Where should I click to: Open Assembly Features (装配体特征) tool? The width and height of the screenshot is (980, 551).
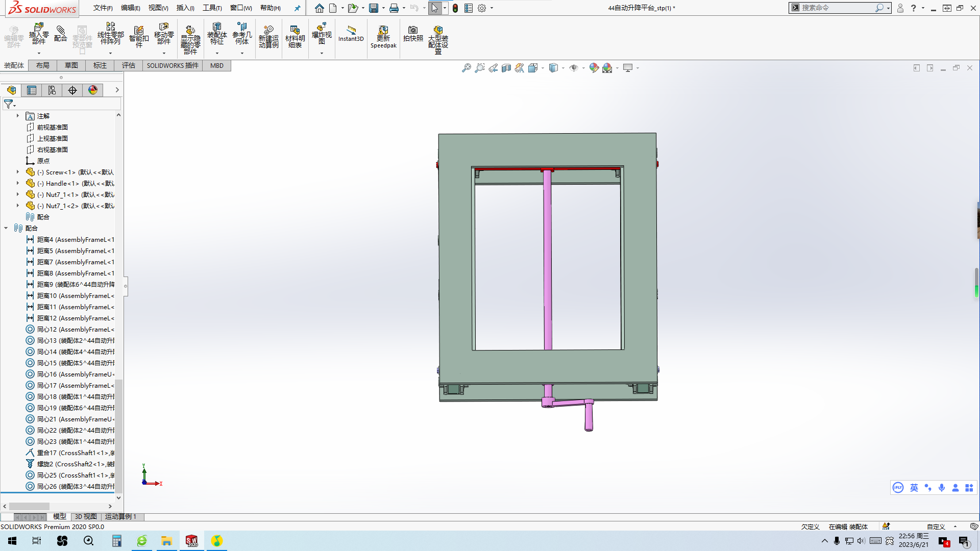coord(217,35)
